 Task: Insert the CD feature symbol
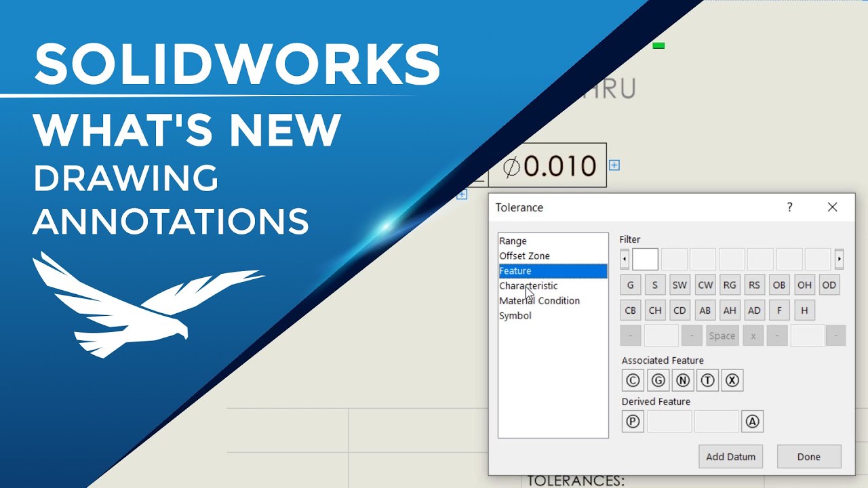[x=679, y=310]
